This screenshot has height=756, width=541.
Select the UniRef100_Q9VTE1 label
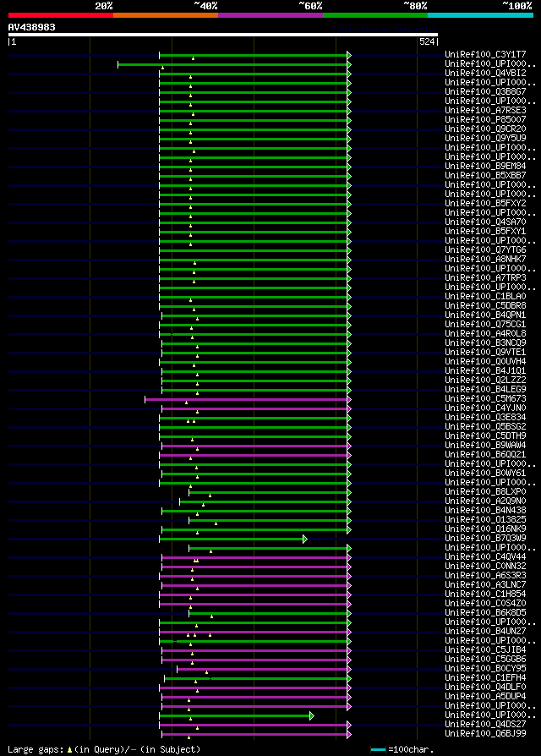point(485,353)
